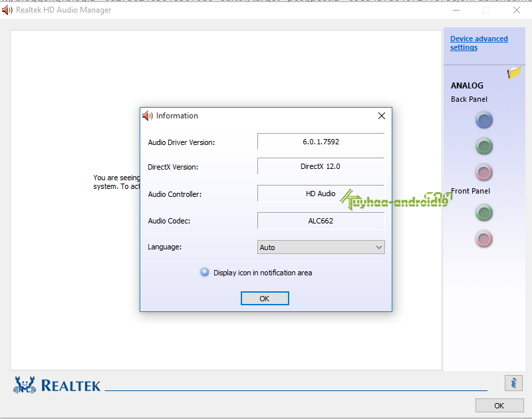Minimize the Realtek HD Audio Manager window

456,10
